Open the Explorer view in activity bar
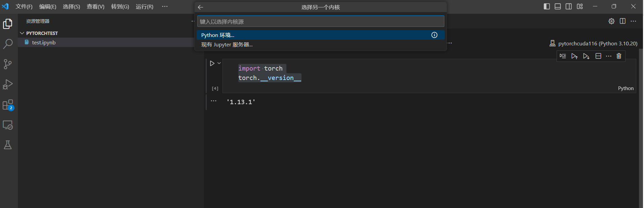The image size is (644, 208). (8, 24)
